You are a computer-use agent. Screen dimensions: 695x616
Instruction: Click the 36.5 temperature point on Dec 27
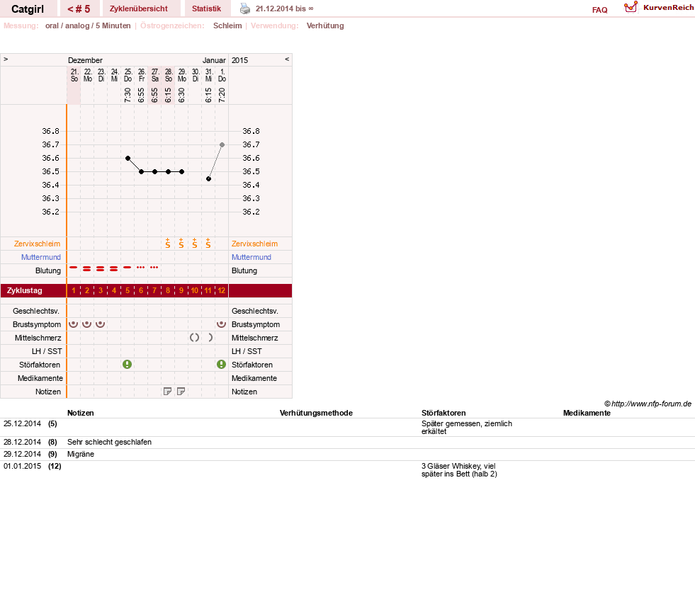pos(154,171)
